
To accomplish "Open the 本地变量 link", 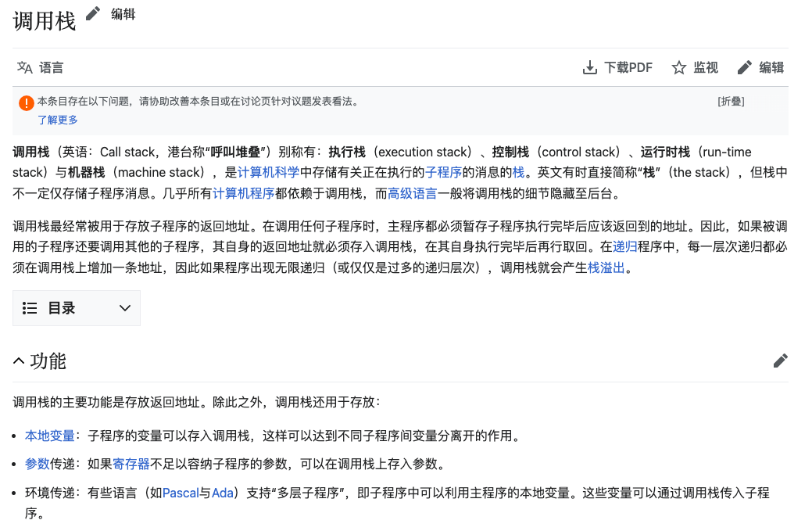I will click(50, 436).
